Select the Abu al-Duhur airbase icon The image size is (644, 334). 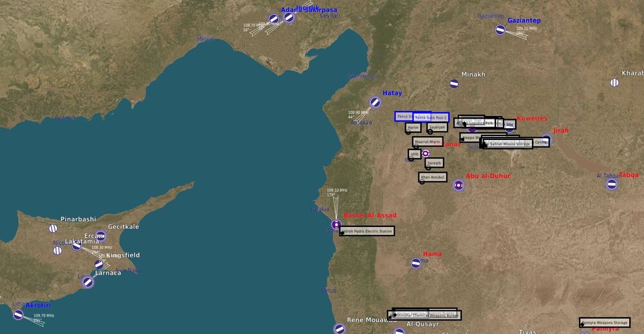click(459, 186)
